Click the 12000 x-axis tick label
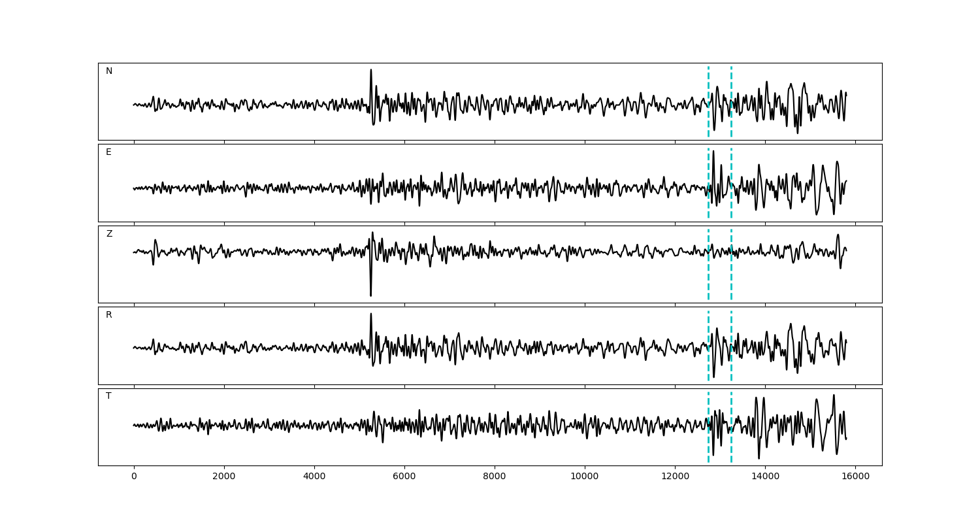Screen dimensions: 980x523 (x=674, y=477)
